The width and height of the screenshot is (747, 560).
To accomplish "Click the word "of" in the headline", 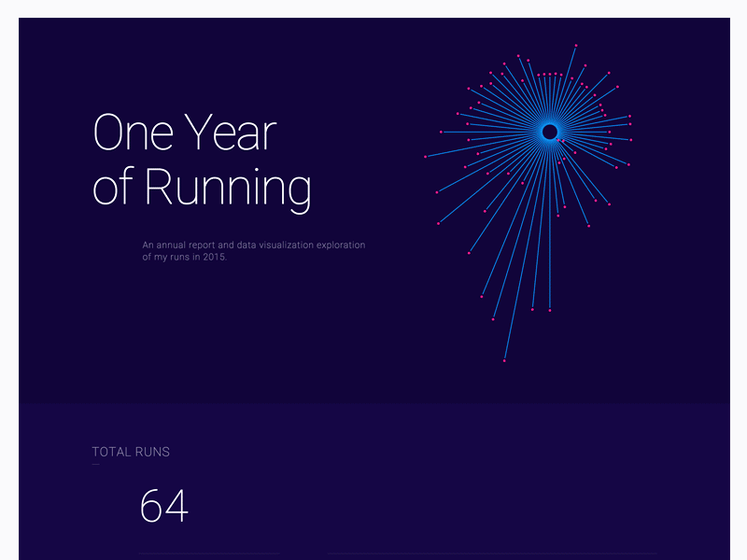I will 114,188.
